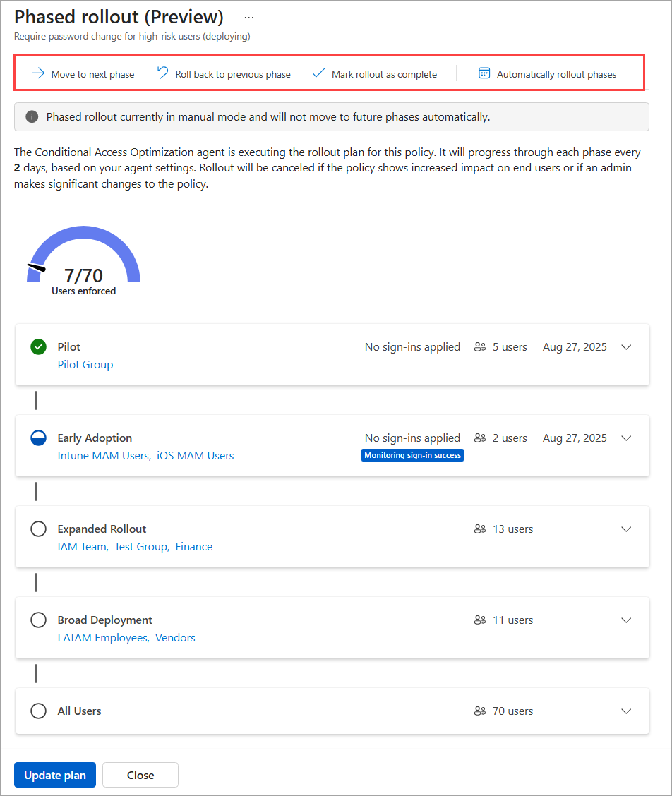Expand the Pilot phase details chevron

tap(626, 347)
